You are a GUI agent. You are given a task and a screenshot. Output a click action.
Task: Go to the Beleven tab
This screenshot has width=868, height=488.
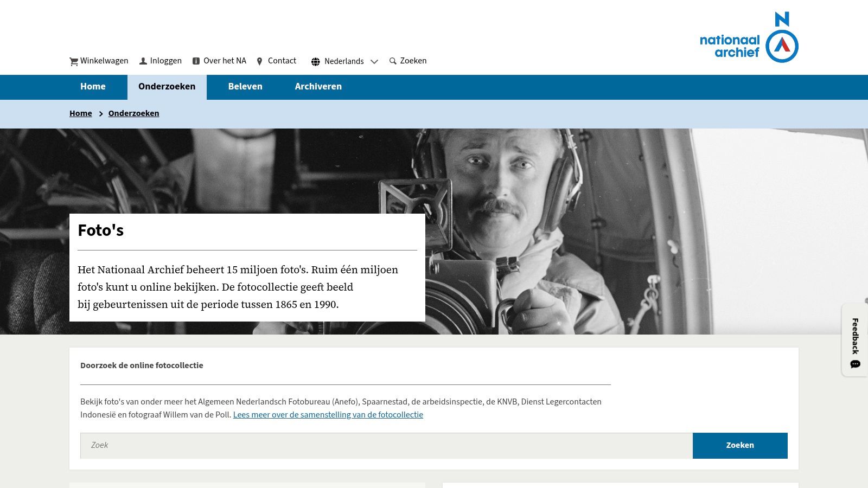245,87
